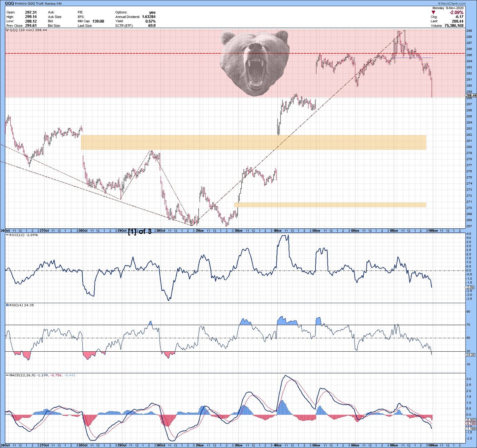The width and height of the screenshot is (477, 448).
Task: Click the -3.5 label on ROC axis
Action: [x=468, y=298]
